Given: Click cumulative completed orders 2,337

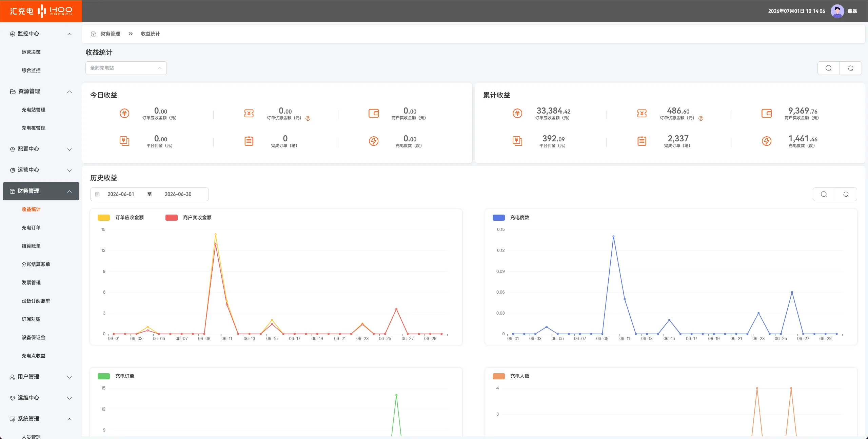Looking at the screenshot, I should point(678,139).
